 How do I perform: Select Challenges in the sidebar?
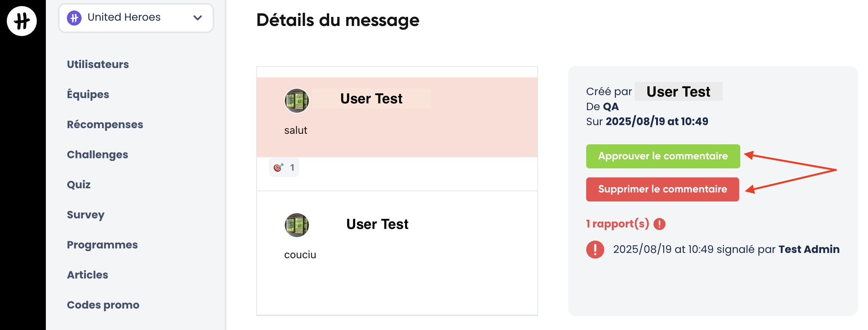97,154
